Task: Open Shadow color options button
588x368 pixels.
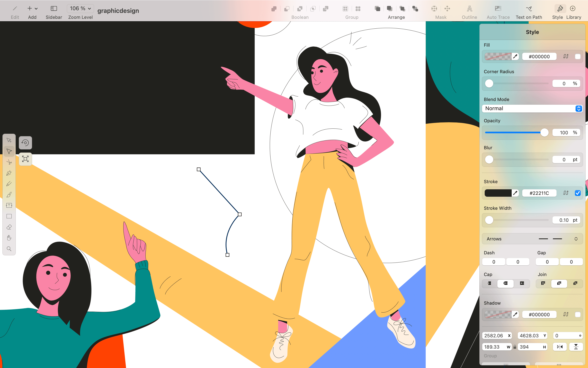Action: (x=566, y=314)
